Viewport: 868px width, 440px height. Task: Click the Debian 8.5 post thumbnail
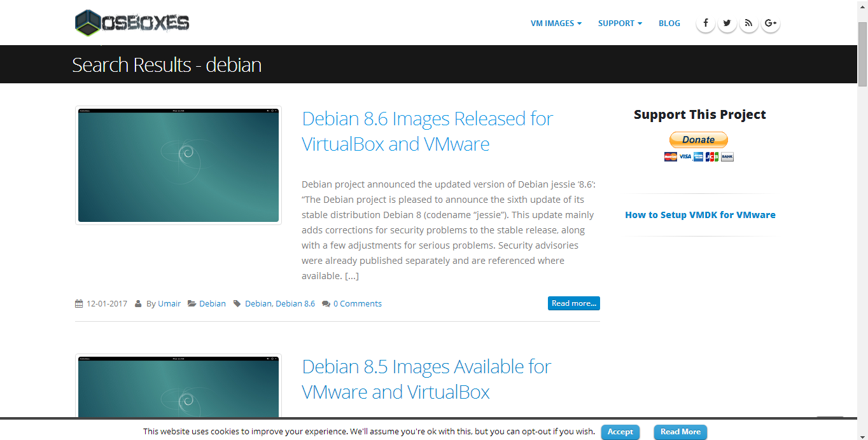(x=178, y=387)
